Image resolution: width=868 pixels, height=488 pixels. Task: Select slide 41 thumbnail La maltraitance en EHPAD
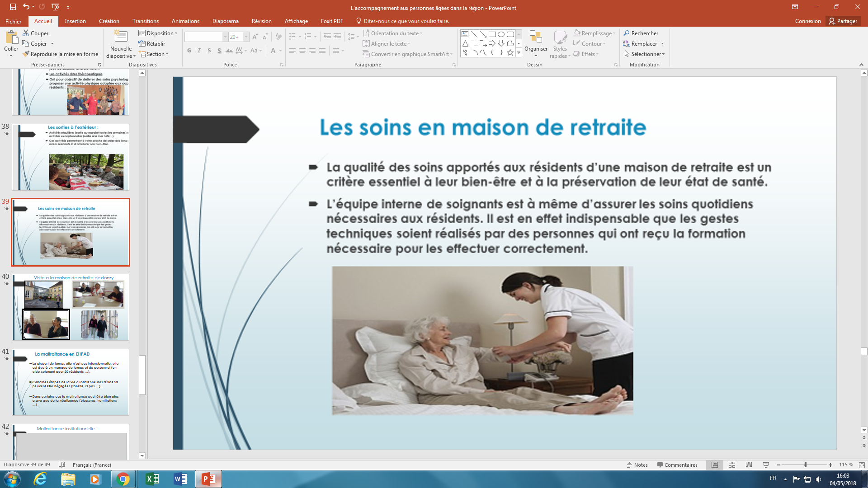(x=71, y=382)
